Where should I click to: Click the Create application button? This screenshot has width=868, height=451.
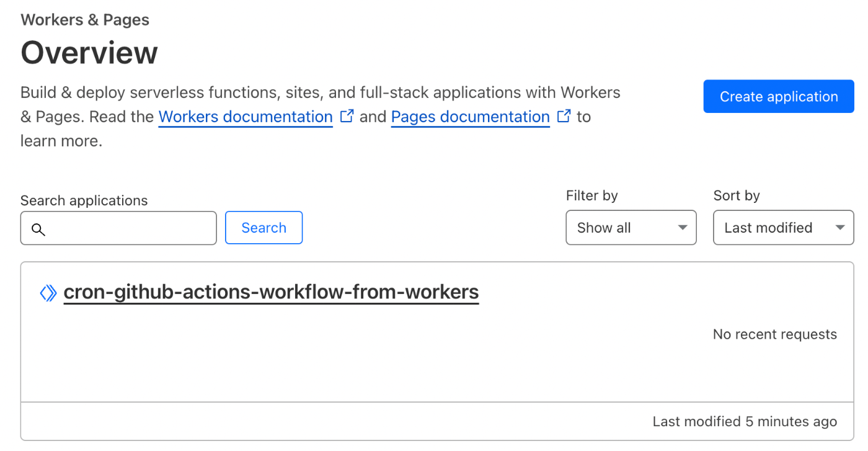(x=779, y=96)
